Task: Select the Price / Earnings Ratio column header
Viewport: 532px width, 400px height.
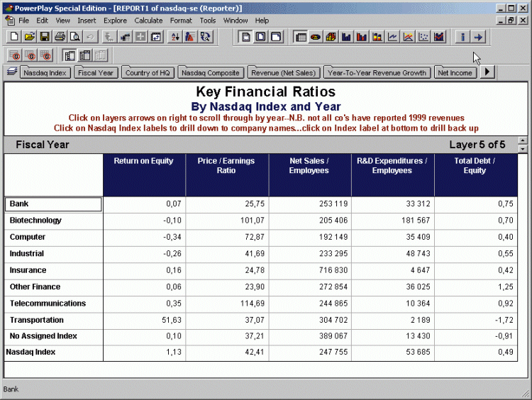Action: (x=227, y=174)
